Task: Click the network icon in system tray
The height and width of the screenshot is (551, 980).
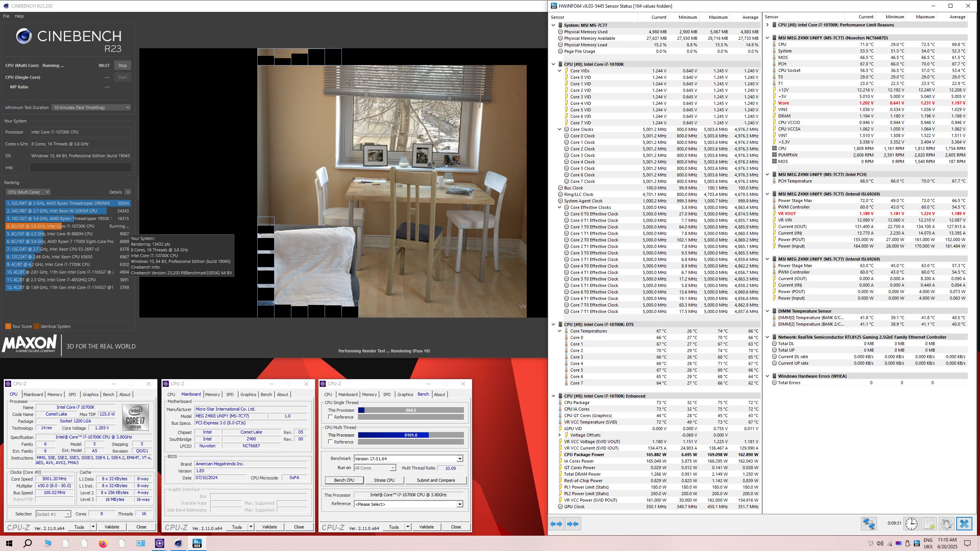Action: coord(890,543)
